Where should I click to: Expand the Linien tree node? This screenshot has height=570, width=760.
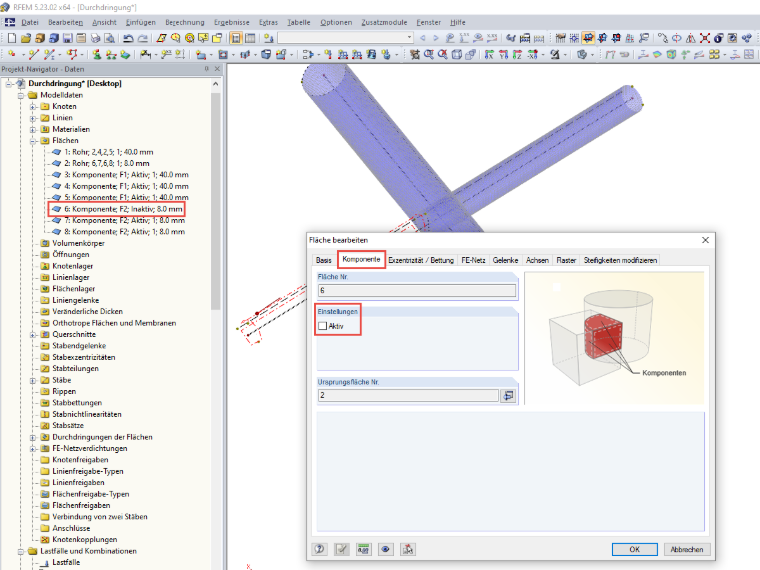[32, 118]
